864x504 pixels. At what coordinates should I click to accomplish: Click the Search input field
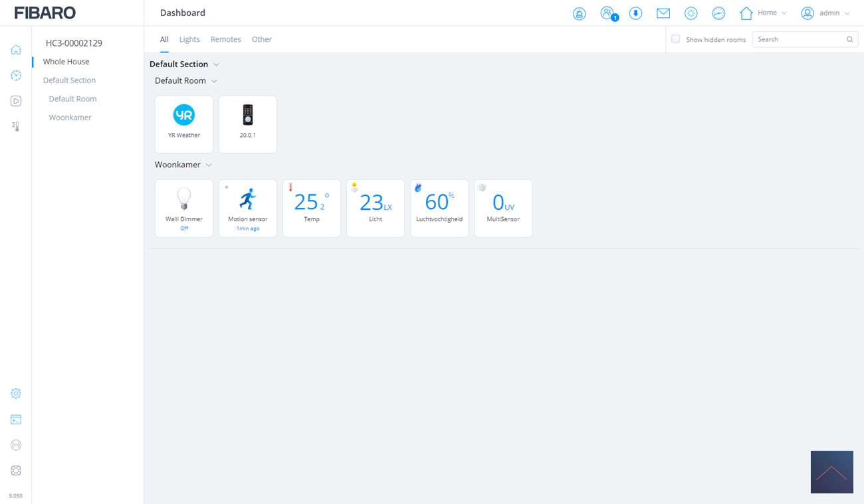pyautogui.click(x=800, y=39)
